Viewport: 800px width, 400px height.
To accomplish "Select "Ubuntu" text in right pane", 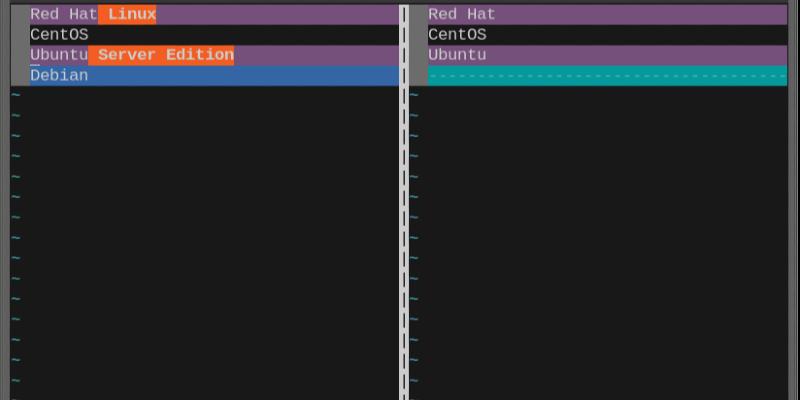I will [457, 55].
